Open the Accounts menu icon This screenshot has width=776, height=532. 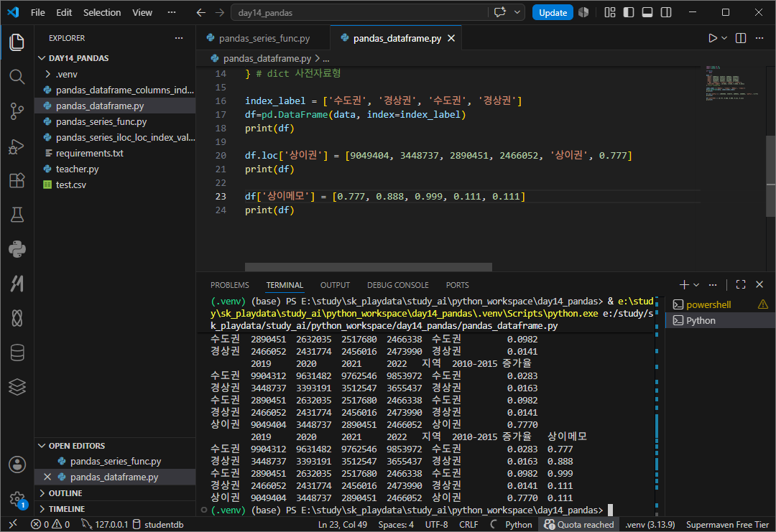(17, 465)
